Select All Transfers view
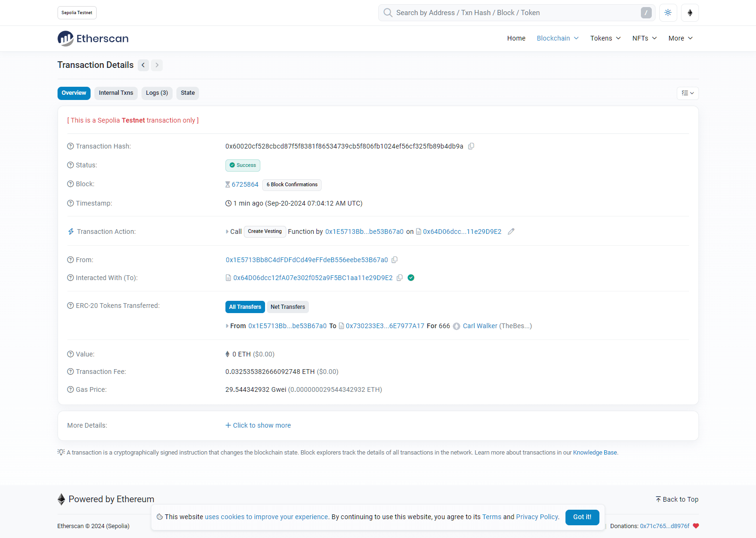Image resolution: width=756 pixels, height=538 pixels. [245, 307]
